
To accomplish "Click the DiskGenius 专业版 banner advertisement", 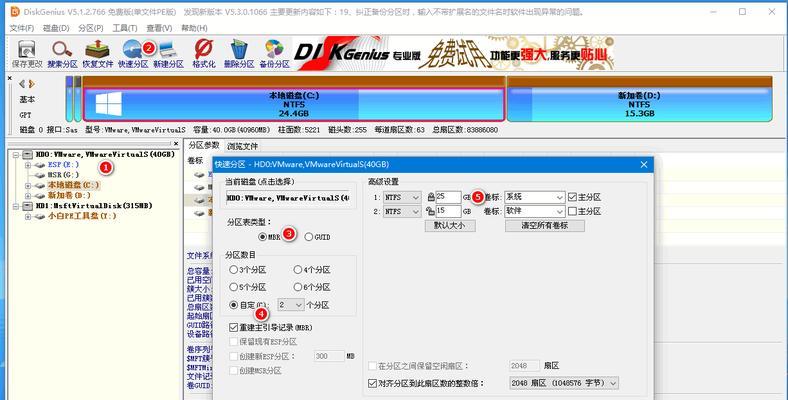I will tap(454, 53).
